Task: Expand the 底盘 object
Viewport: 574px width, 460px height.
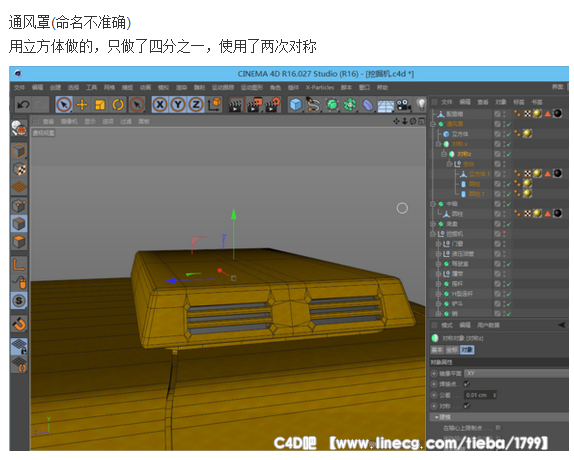Action: pos(433,224)
